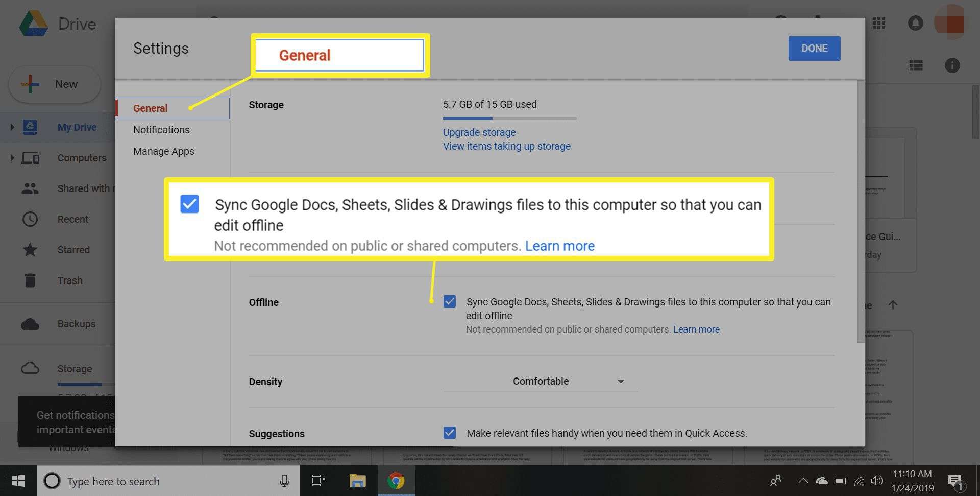Select My Drive label in sidebar
The height and width of the screenshot is (496, 980).
coord(77,127)
